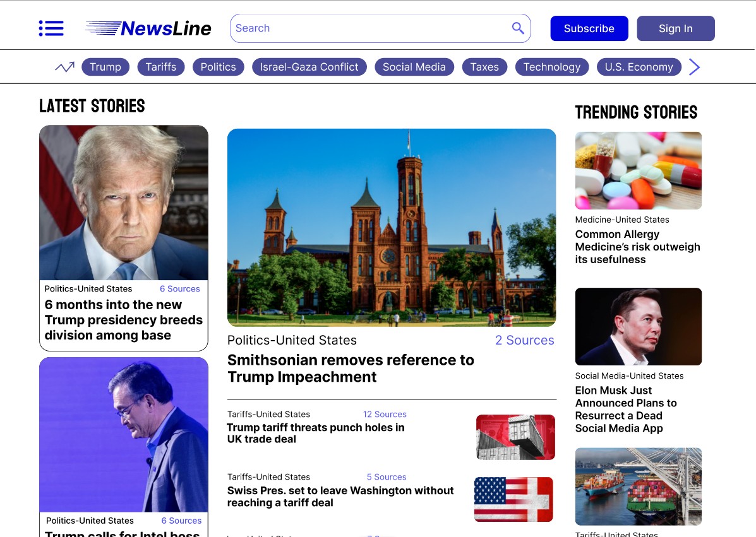Open Smithsonian removes reference headline

click(351, 369)
